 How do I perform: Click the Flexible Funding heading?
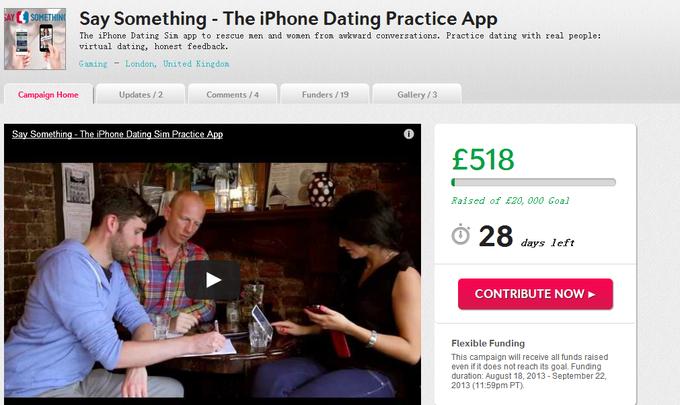488,343
